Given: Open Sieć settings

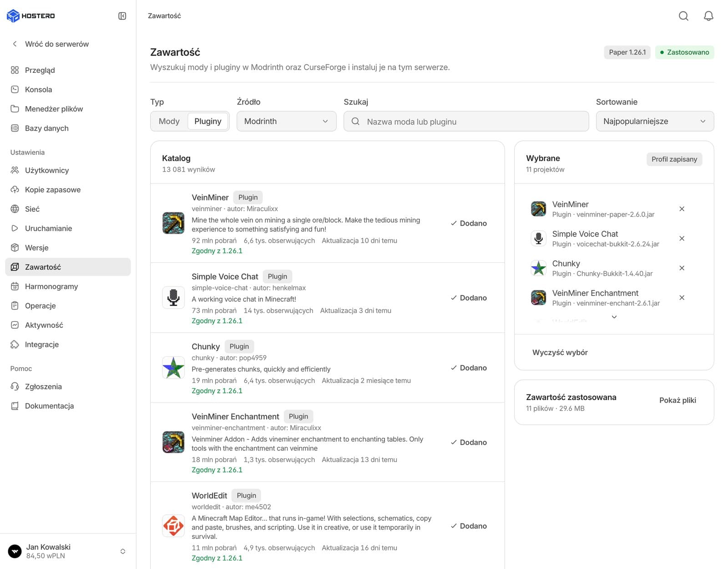Looking at the screenshot, I should [x=68, y=209].
